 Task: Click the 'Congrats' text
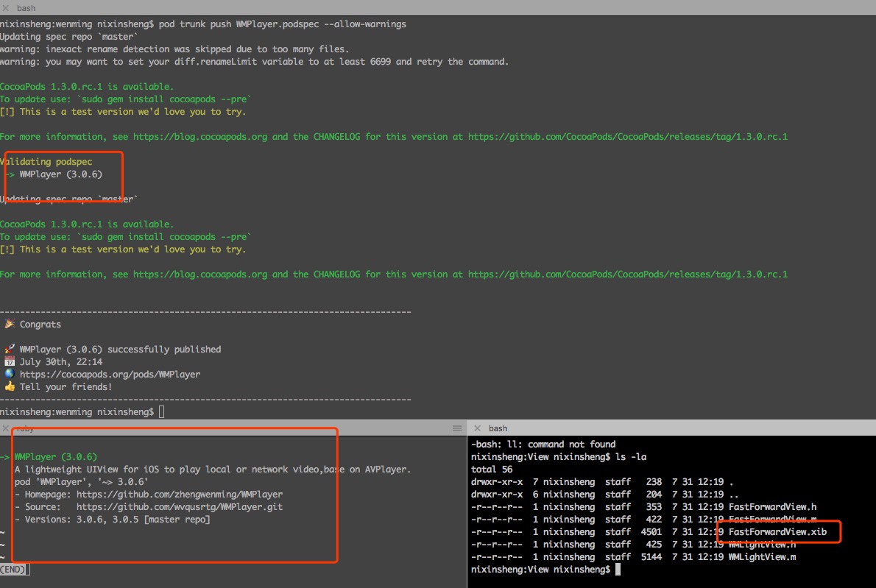tap(40, 325)
